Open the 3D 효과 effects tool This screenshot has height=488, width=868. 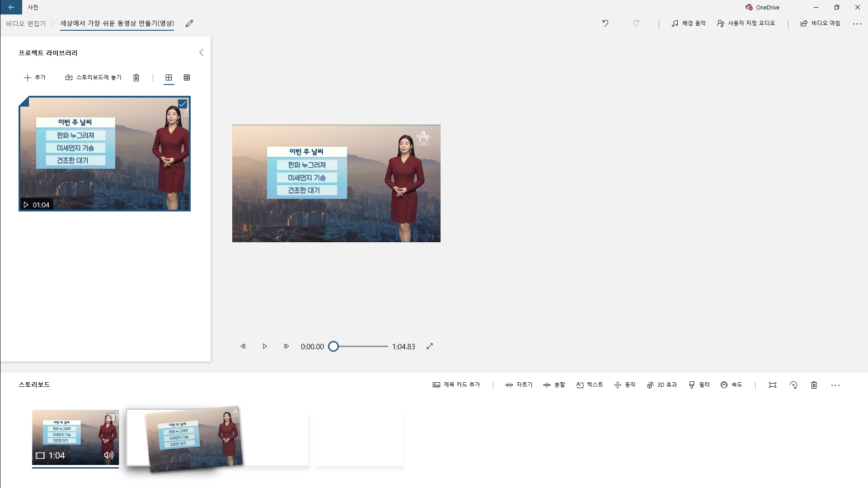[x=662, y=385]
